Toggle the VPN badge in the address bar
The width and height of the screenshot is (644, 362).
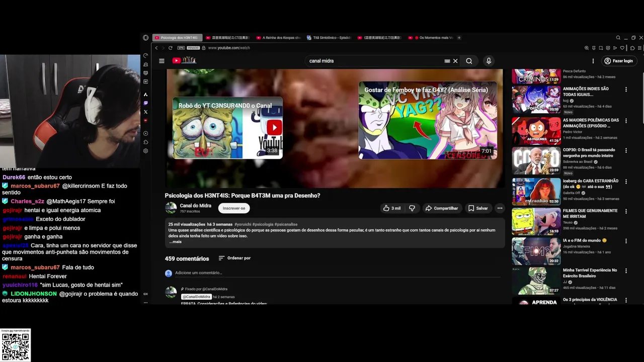[x=181, y=48]
